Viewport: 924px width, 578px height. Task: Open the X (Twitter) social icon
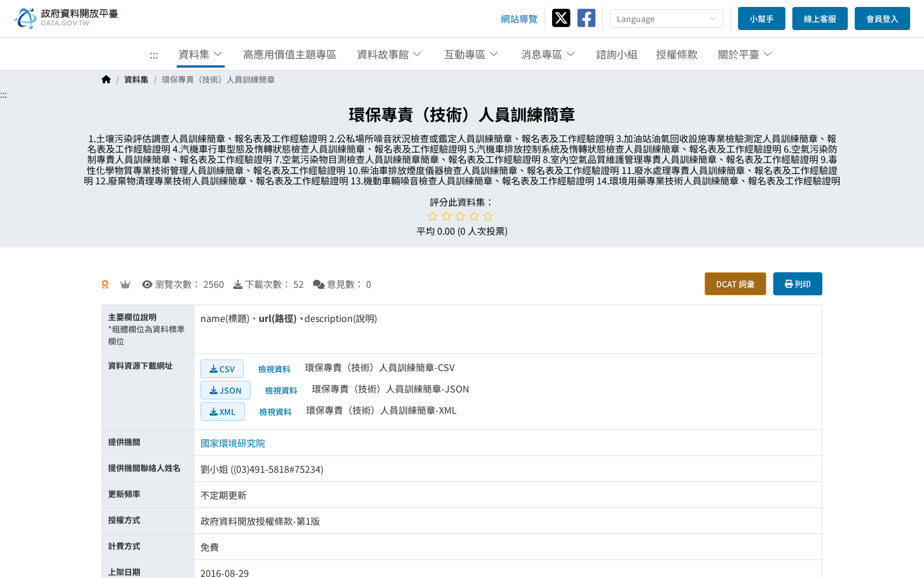561,18
